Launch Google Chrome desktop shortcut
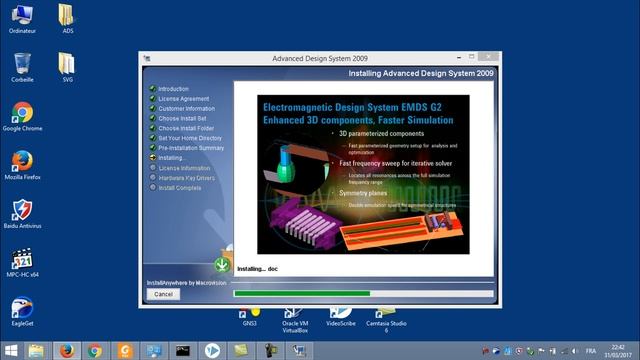Screen dimensions: 640x360 point(22,116)
